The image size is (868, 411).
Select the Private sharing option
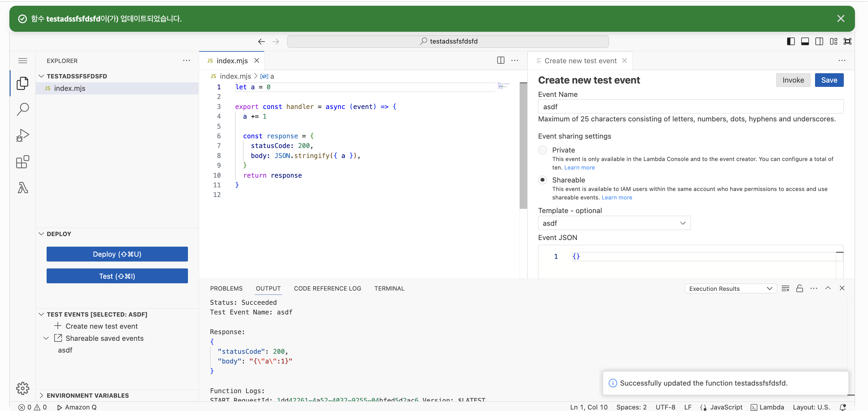(542, 150)
